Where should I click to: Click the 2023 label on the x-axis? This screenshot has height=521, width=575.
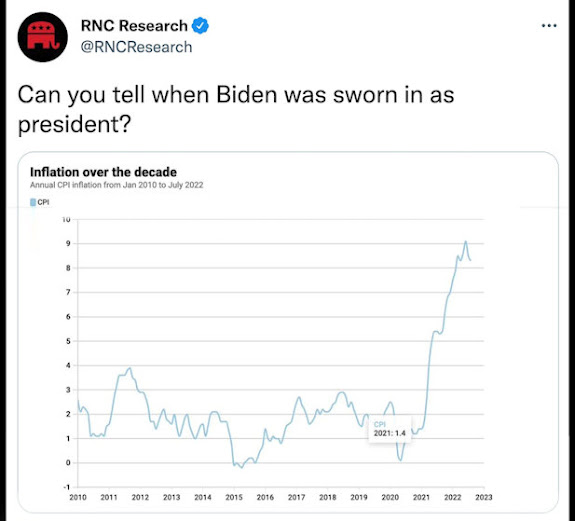484,497
